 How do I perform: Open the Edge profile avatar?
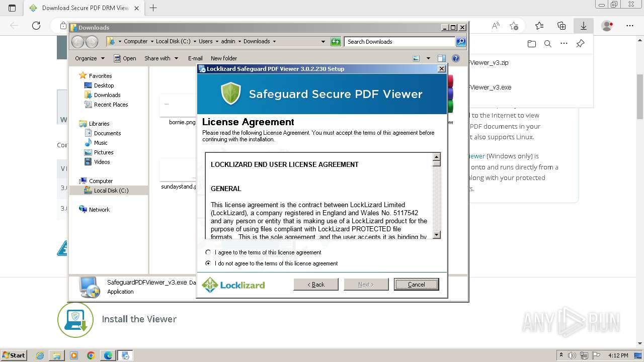pyautogui.click(x=607, y=26)
